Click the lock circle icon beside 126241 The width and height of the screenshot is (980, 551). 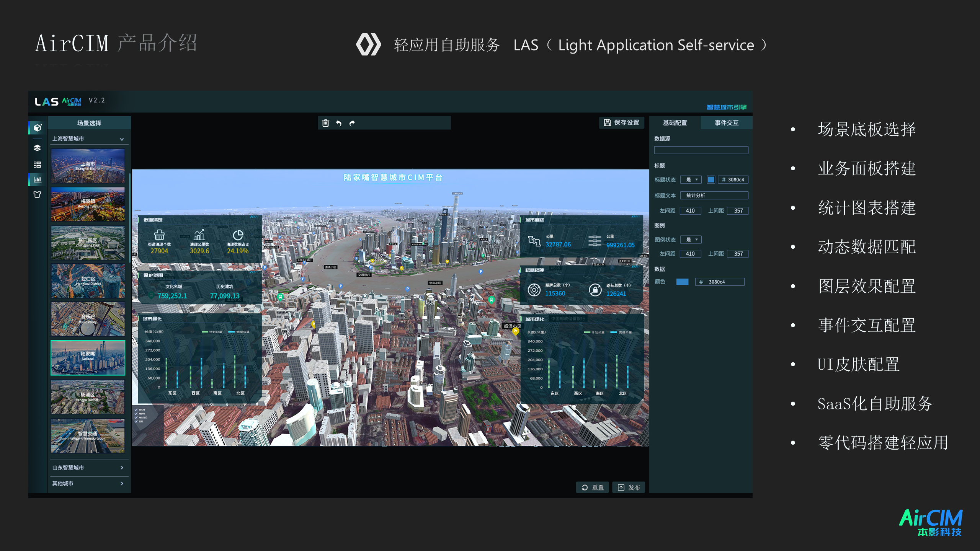(595, 290)
